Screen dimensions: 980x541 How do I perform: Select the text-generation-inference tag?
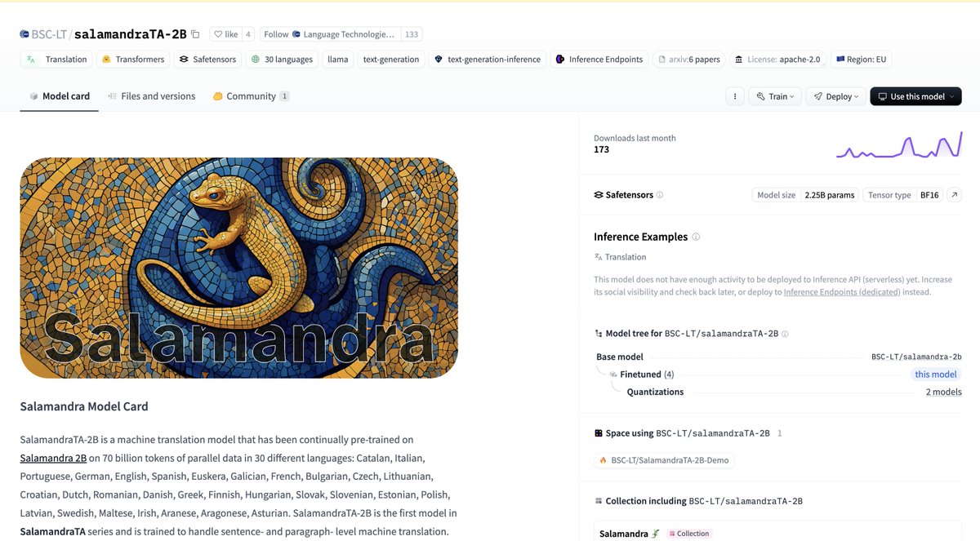pos(488,59)
